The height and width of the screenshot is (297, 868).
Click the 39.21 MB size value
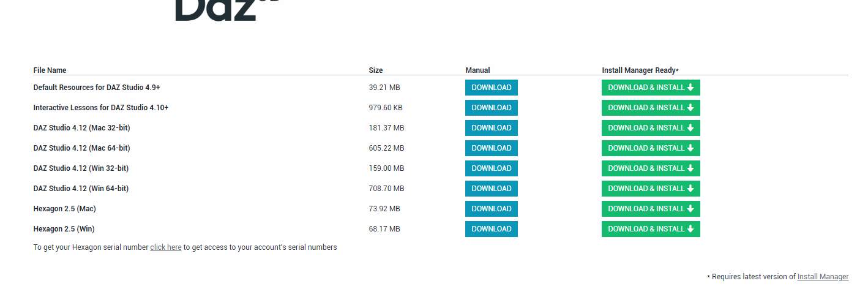[384, 88]
